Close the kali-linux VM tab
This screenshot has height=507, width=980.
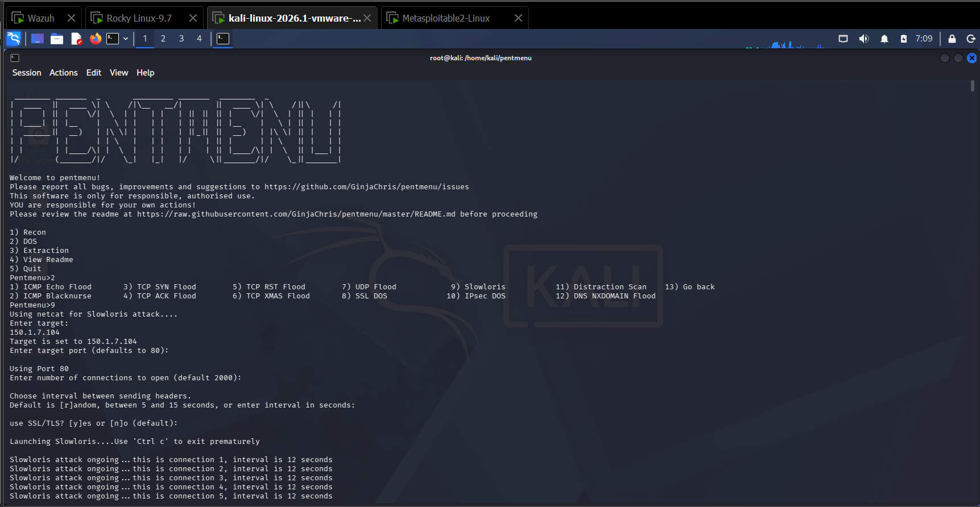[x=367, y=18]
